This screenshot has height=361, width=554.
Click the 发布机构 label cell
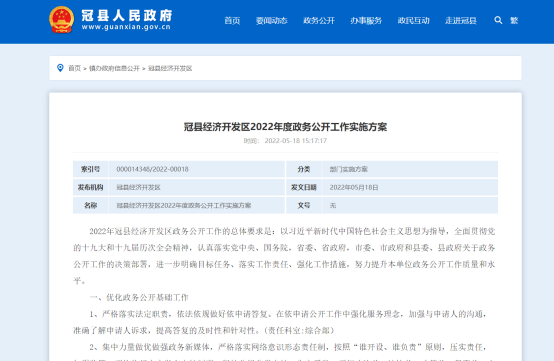[90, 187]
